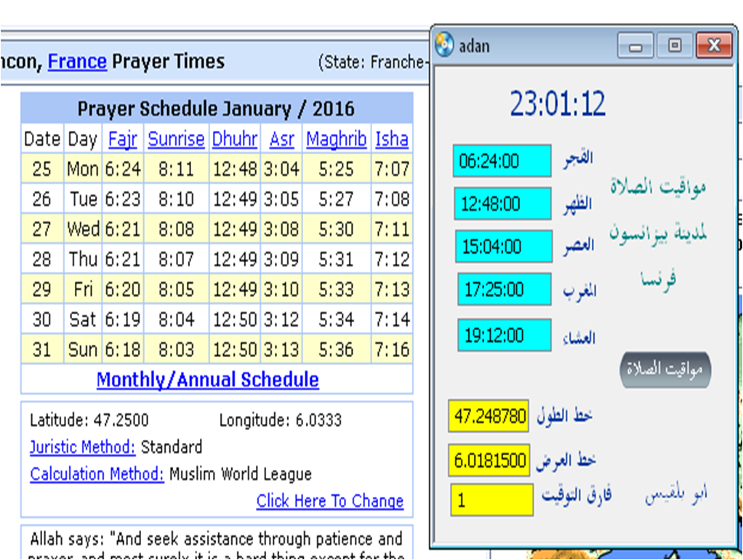
Task: Click the Dhuhr header link
Action: click(x=234, y=139)
